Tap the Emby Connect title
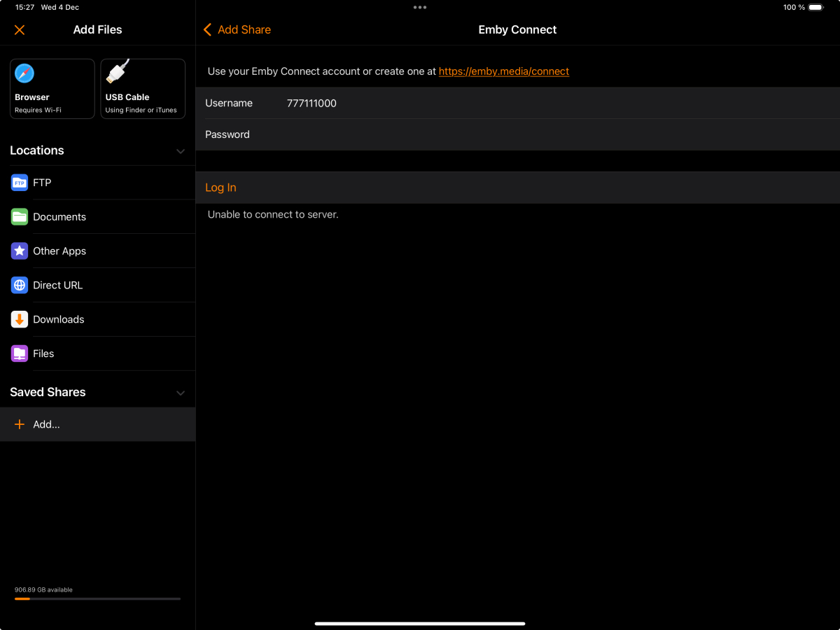 pyautogui.click(x=517, y=29)
